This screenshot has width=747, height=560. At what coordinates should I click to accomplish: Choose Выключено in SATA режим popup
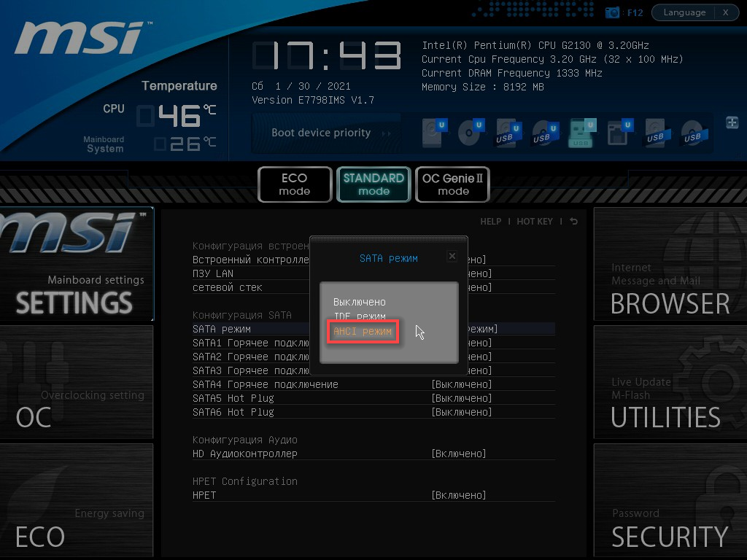(x=359, y=302)
